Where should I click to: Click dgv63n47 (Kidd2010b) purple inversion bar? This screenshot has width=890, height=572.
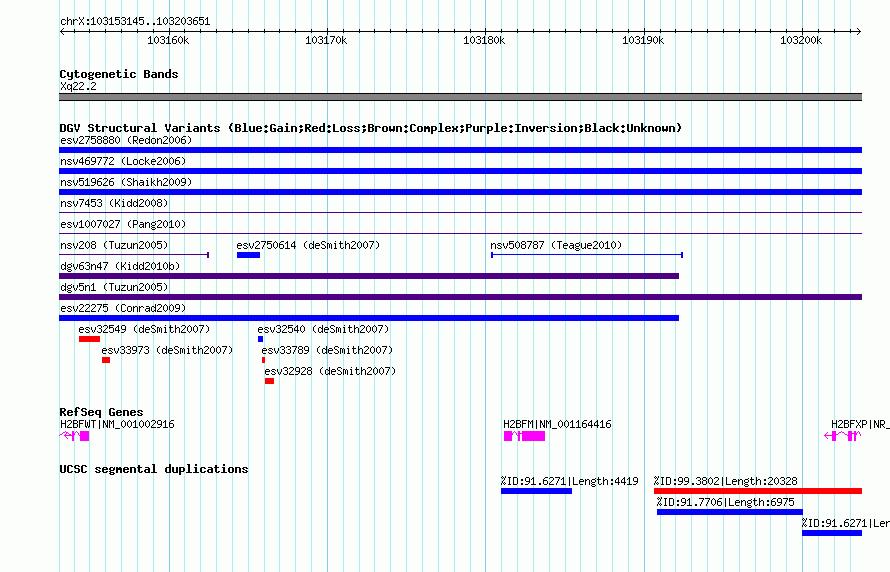tap(369, 276)
